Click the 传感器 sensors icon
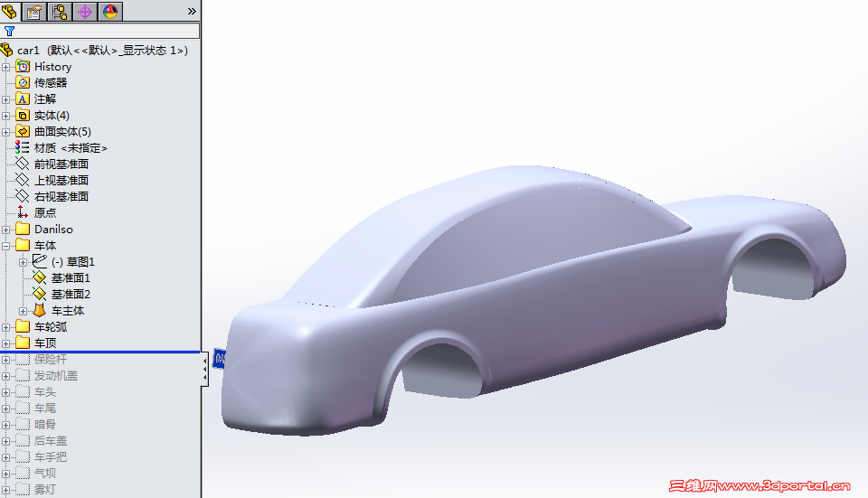 click(x=23, y=82)
